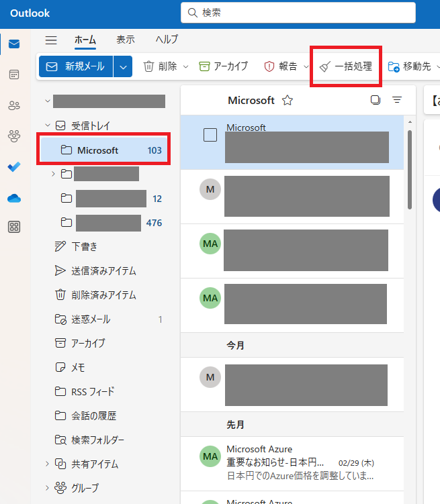Screen dimensions: 440x504
Task: Open the 新規メール dropdown arrow
Action: (x=123, y=66)
